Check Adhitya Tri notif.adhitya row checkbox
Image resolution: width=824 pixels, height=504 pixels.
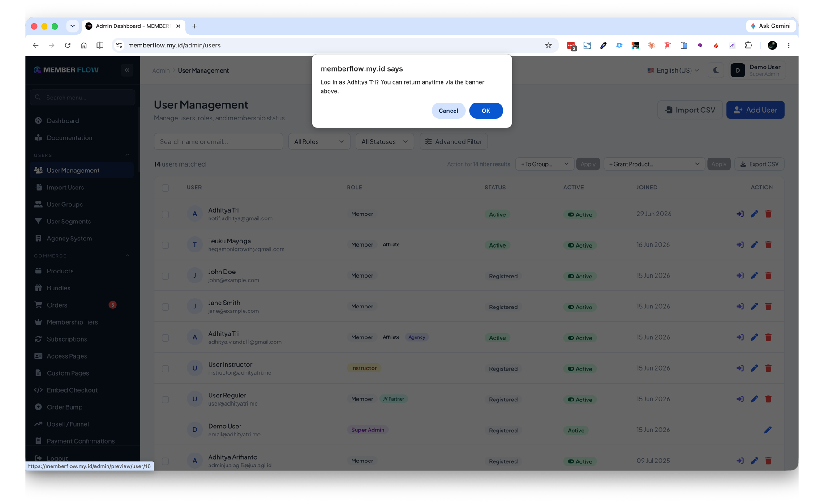[165, 214]
